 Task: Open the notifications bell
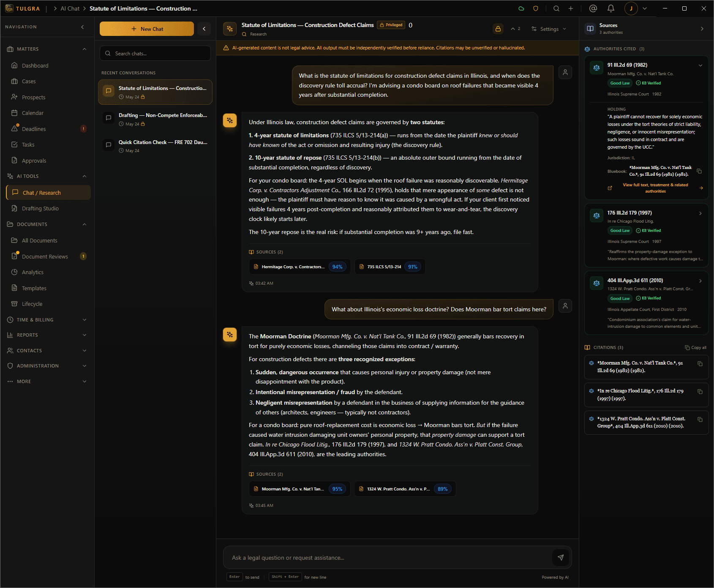pyautogui.click(x=611, y=8)
